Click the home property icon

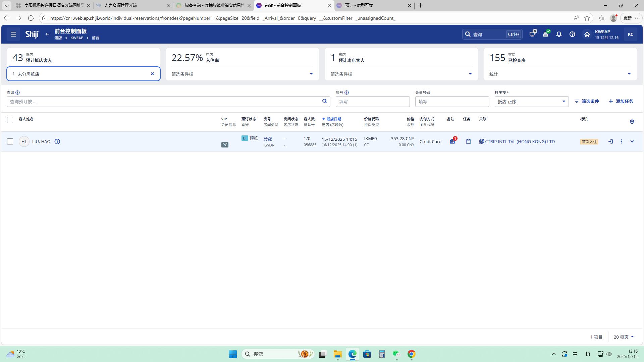tap(587, 34)
